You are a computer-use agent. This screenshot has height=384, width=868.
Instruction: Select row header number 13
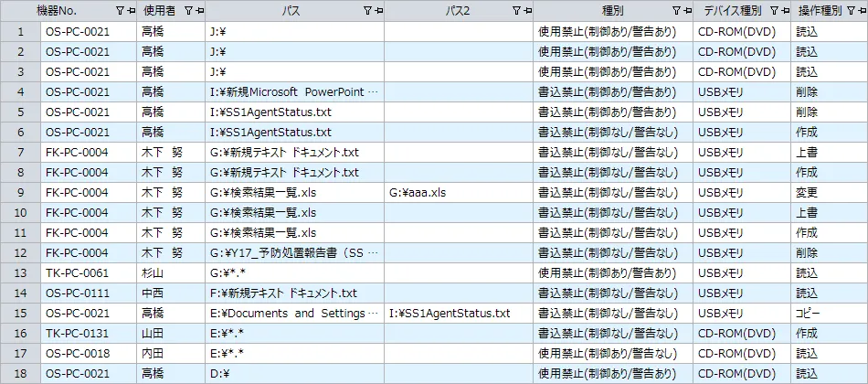pos(20,273)
